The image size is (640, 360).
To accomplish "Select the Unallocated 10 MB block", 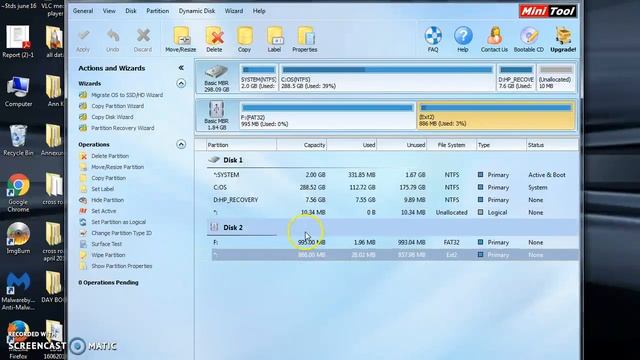I will click(x=556, y=77).
